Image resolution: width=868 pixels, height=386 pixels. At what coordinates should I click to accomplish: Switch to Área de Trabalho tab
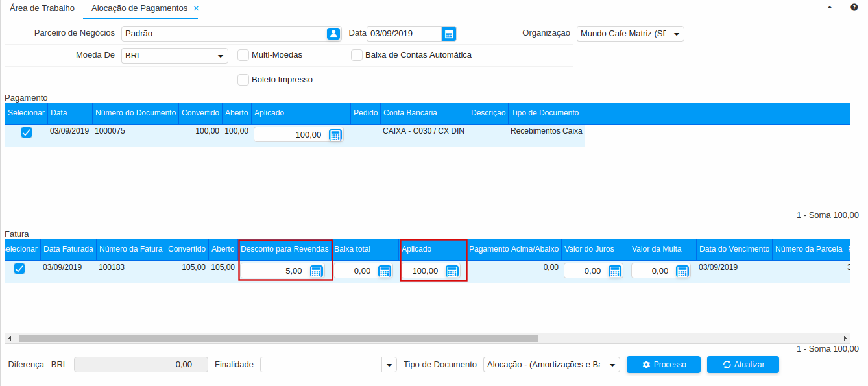42,8
